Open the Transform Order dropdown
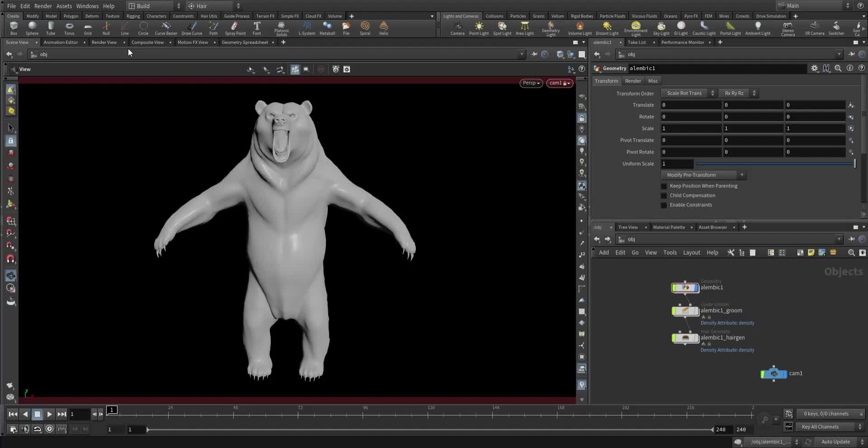 pyautogui.click(x=689, y=93)
